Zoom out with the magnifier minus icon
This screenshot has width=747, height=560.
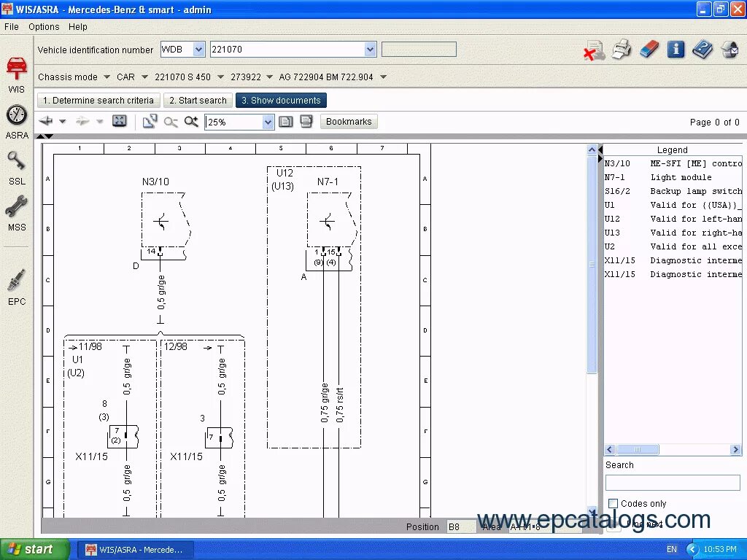click(x=171, y=122)
